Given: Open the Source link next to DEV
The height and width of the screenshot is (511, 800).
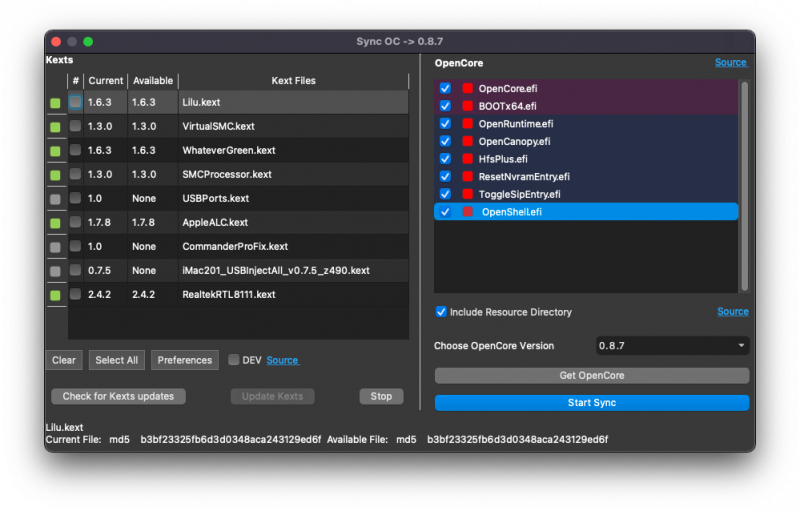Looking at the screenshot, I should click(282, 360).
